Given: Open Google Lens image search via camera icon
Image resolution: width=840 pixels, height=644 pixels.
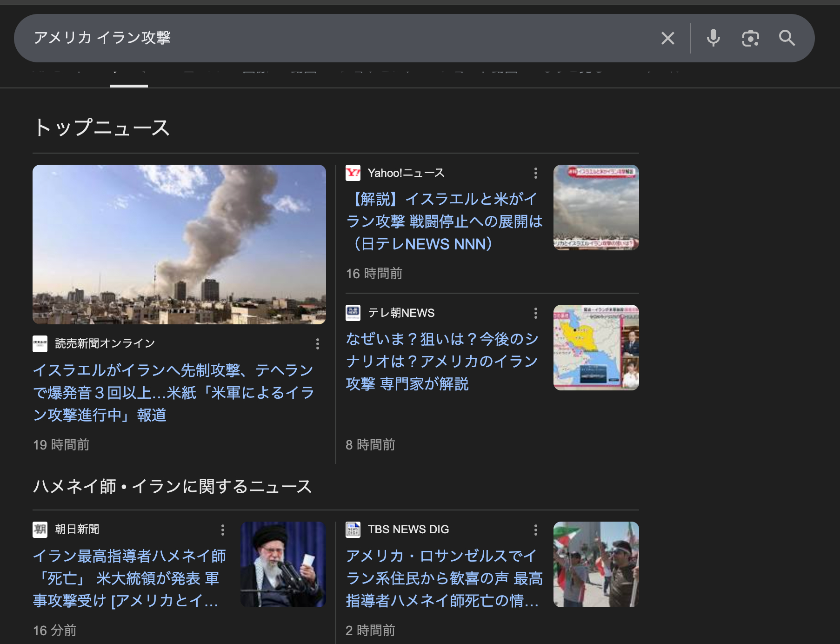Looking at the screenshot, I should click(750, 38).
